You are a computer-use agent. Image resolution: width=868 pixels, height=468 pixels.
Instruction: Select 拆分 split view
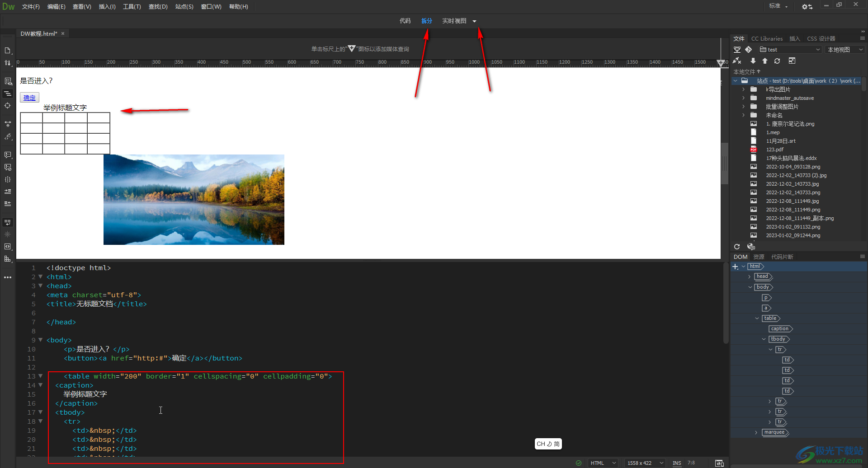point(427,21)
